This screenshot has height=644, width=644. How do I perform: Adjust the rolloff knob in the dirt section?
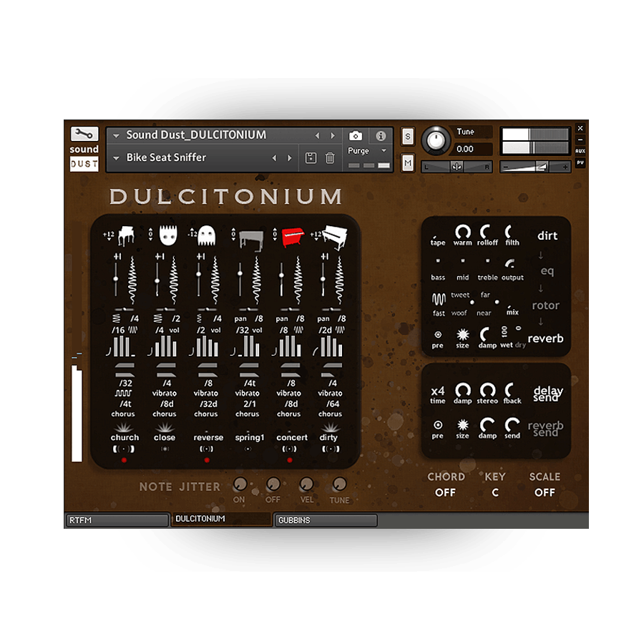pos(487,232)
